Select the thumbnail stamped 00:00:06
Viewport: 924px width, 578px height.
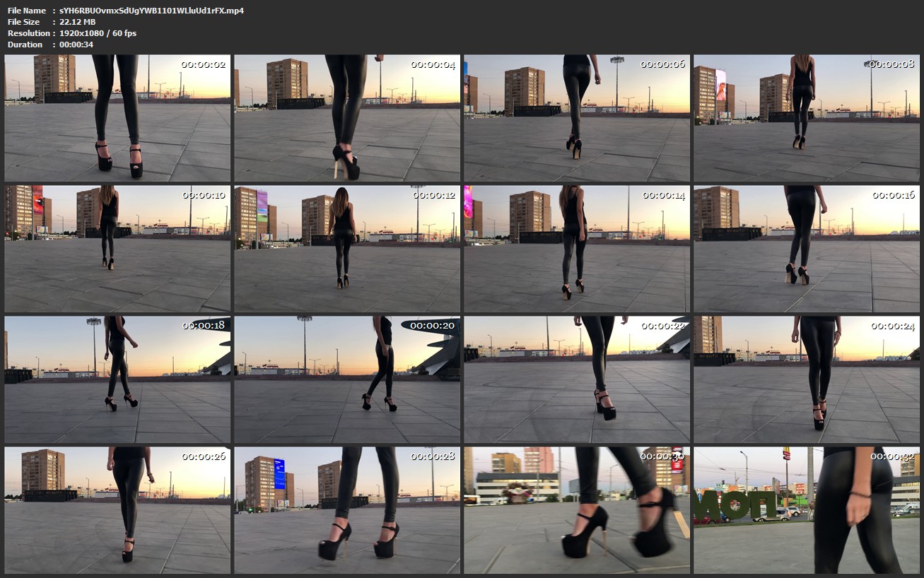pos(577,118)
